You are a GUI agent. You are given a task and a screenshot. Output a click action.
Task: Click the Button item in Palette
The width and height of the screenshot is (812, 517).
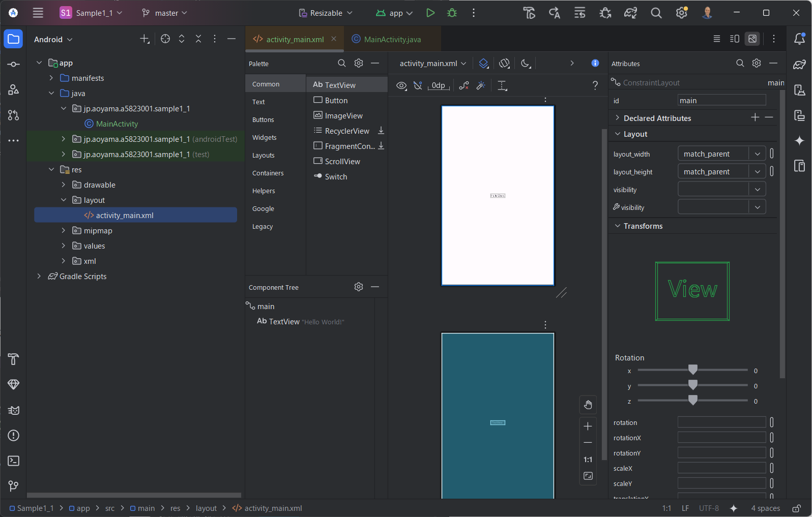pos(336,100)
